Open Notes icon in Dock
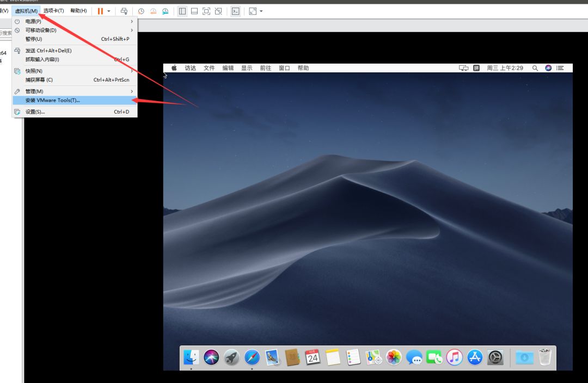The width and height of the screenshot is (588, 383). click(333, 357)
